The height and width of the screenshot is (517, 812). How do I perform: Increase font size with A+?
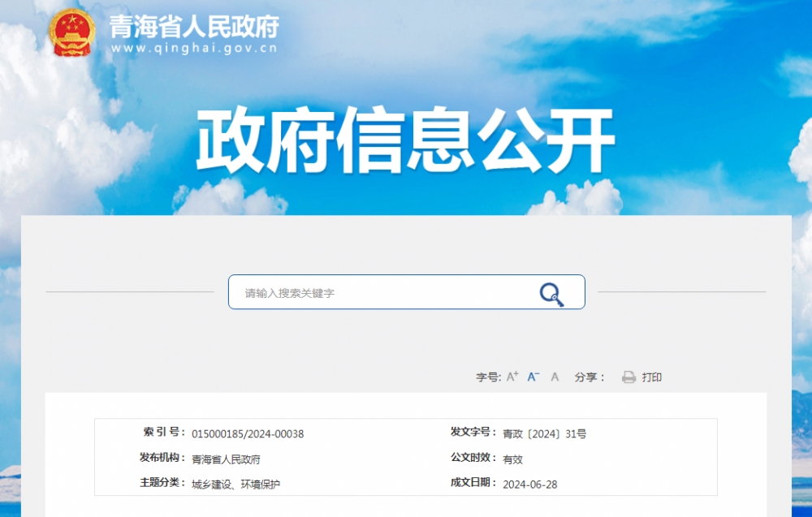(512, 377)
